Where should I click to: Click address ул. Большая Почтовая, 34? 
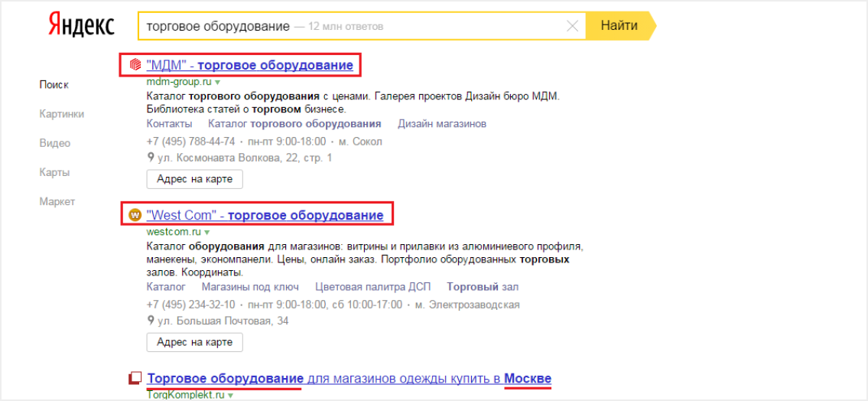click(x=222, y=321)
